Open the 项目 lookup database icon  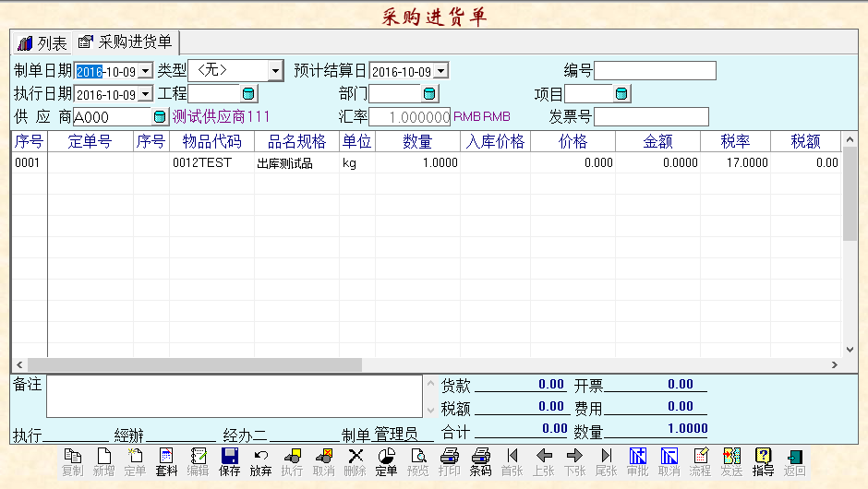point(621,93)
